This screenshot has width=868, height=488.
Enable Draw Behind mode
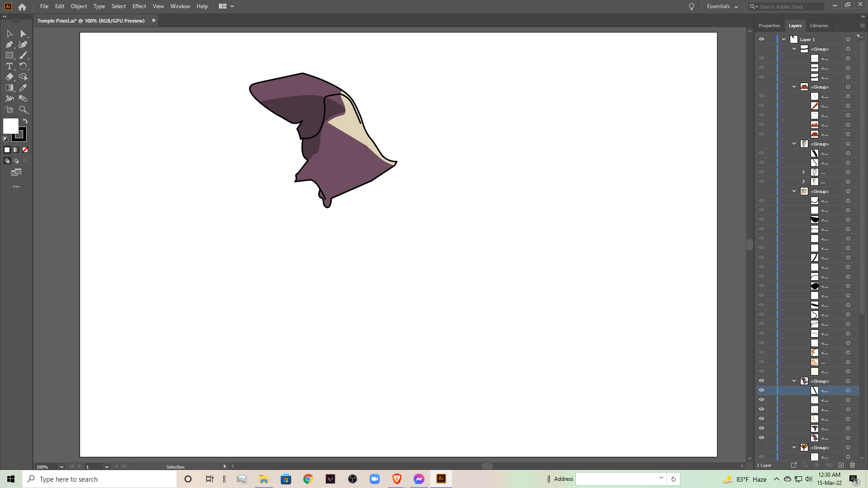pos(16,161)
